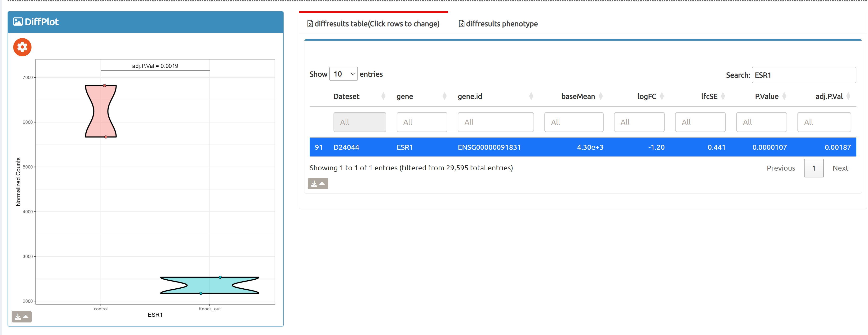Click the -1.20 logFC value
The image size is (868, 335).
656,147
